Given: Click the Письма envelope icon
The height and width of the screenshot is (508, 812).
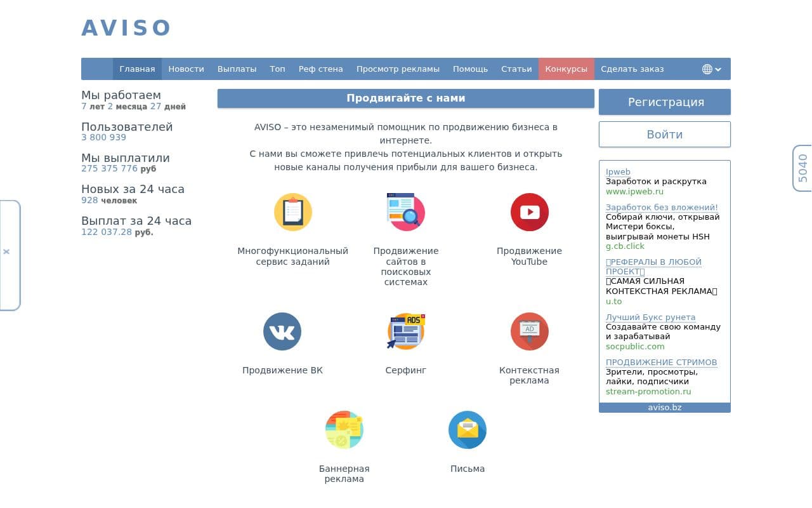Looking at the screenshot, I should point(468,430).
